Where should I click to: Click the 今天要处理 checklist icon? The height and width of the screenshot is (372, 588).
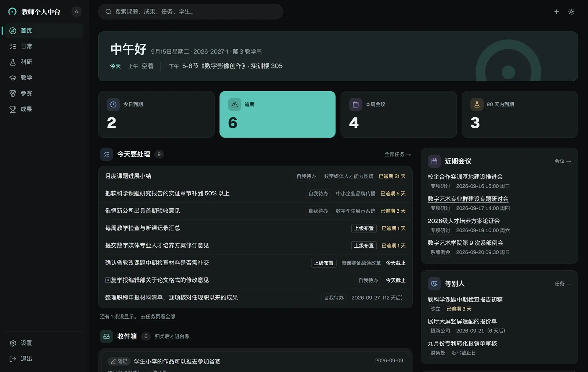point(107,155)
